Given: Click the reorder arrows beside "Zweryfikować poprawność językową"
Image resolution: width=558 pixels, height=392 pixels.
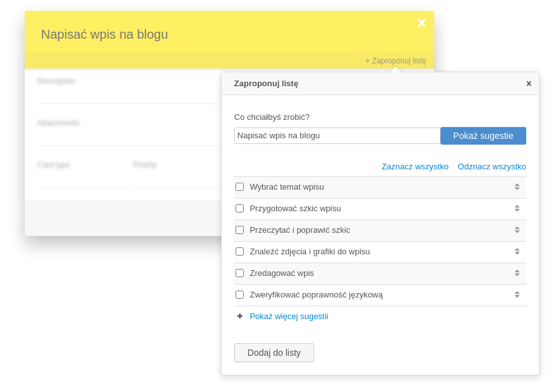Looking at the screenshot, I should tap(517, 294).
